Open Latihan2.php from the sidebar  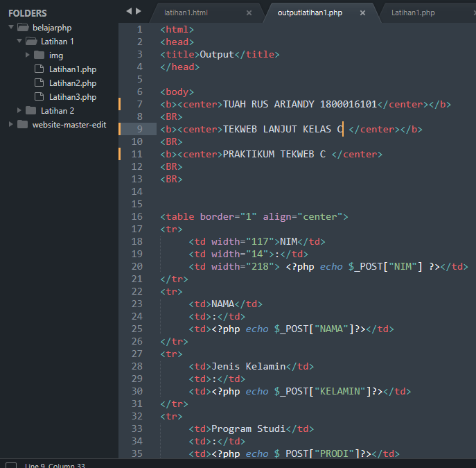coord(73,83)
